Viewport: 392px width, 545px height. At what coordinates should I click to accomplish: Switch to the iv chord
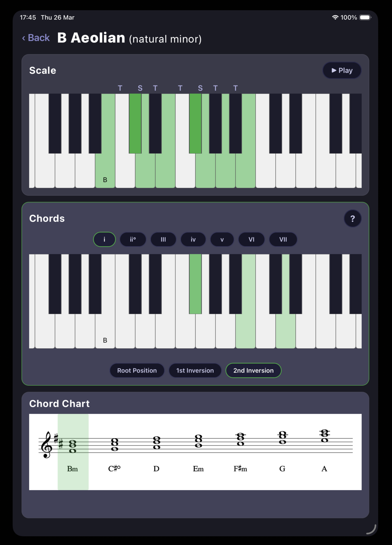click(x=193, y=239)
